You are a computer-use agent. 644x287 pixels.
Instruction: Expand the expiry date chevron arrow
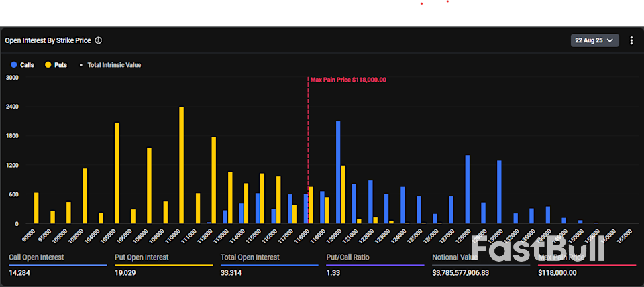pyautogui.click(x=610, y=40)
